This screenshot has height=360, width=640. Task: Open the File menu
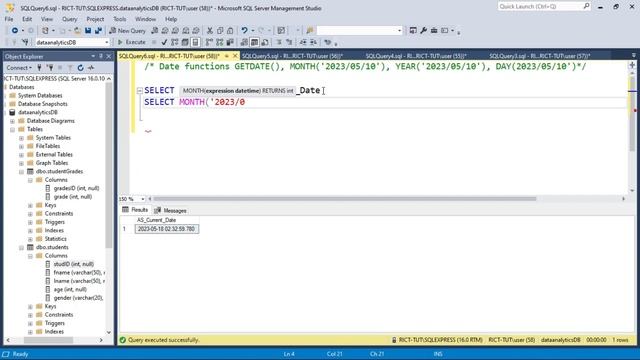[9, 19]
